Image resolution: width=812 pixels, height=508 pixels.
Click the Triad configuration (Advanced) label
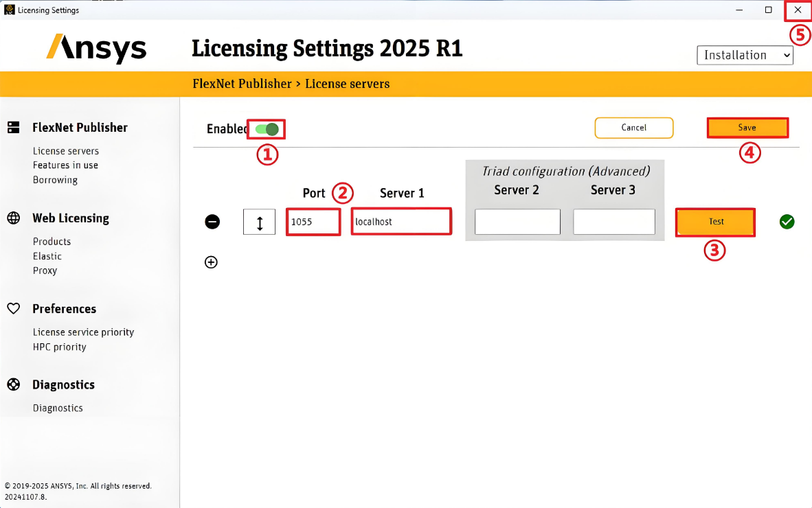click(x=566, y=171)
